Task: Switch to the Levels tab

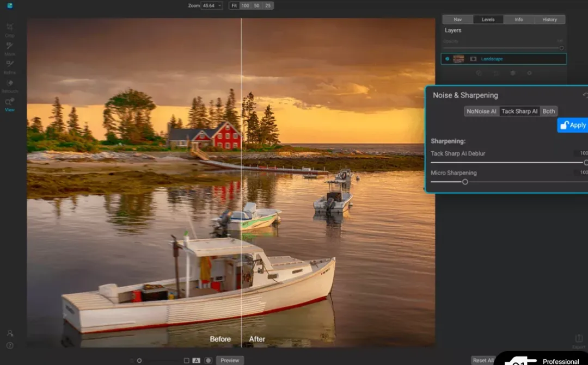Action: [x=488, y=20]
